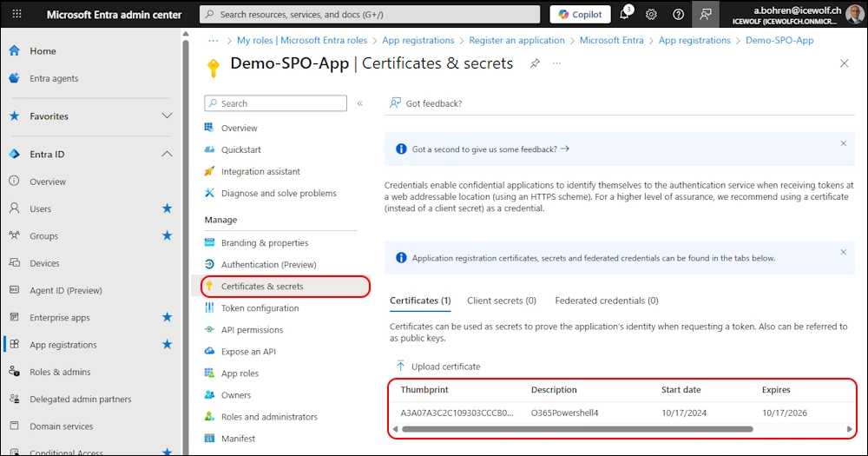Screen dimensions: 868x456
Task: Click the top search resources field
Action: point(369,15)
